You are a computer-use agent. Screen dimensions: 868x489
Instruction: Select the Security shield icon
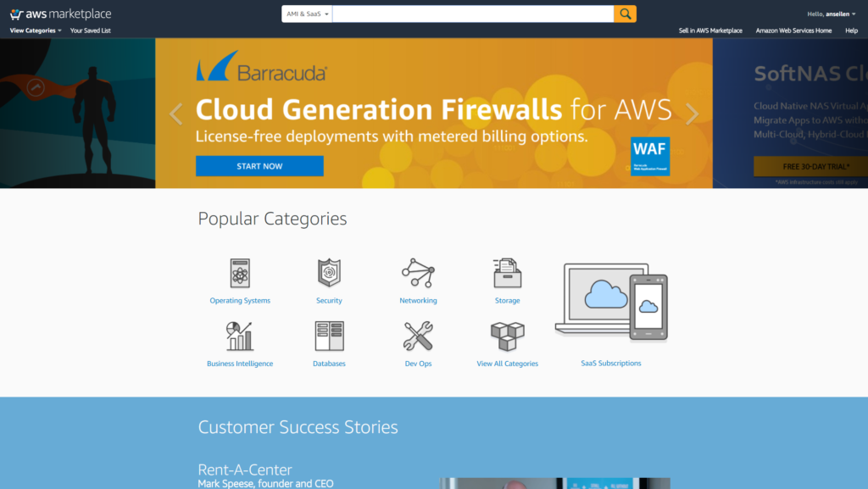[x=329, y=273]
